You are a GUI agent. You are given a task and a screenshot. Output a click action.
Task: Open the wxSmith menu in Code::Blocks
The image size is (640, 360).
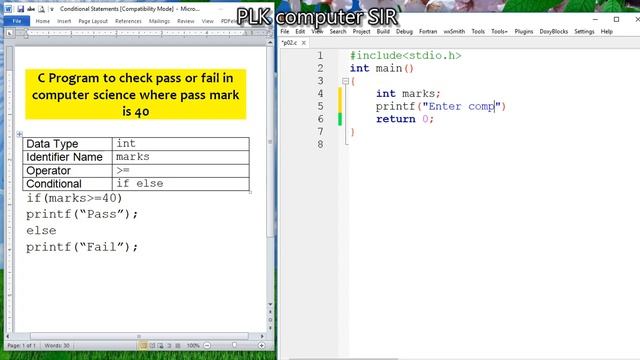[454, 31]
